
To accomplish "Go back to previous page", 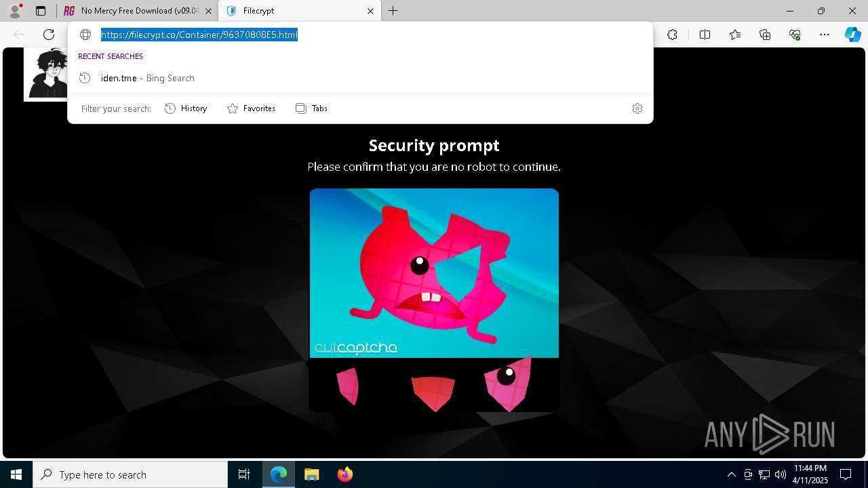I will pos(19,35).
